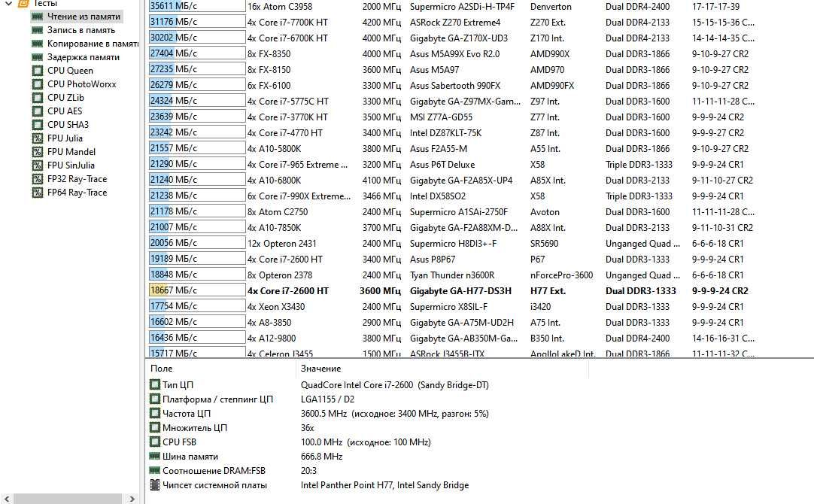Select CPU SHA3 benchmark
This screenshot has height=504, width=814.
[68, 125]
